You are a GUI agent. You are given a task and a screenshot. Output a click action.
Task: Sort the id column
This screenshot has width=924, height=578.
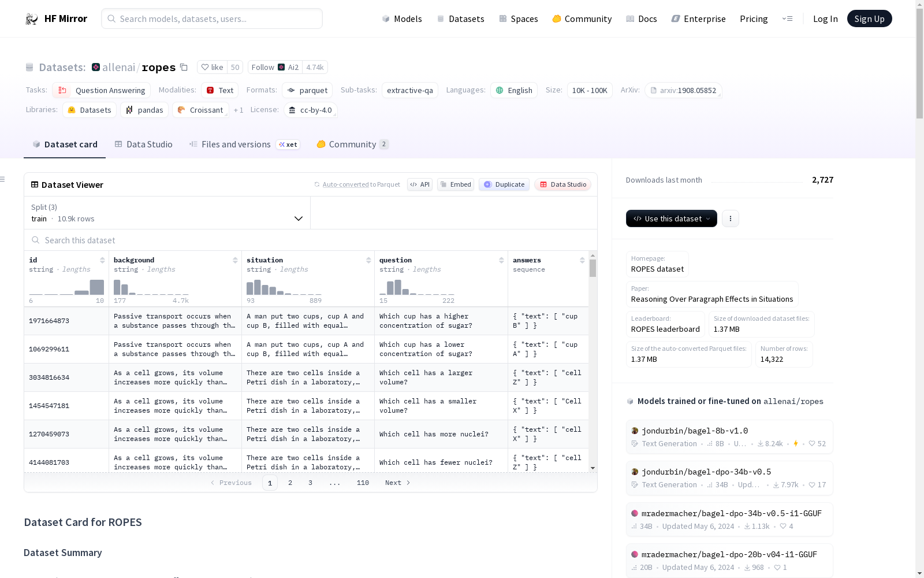pyautogui.click(x=102, y=260)
